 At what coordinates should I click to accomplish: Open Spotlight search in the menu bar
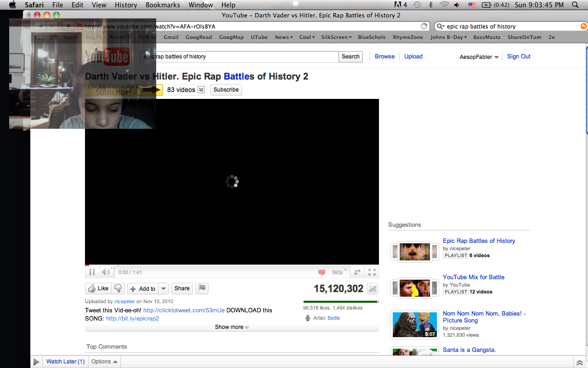pos(576,5)
